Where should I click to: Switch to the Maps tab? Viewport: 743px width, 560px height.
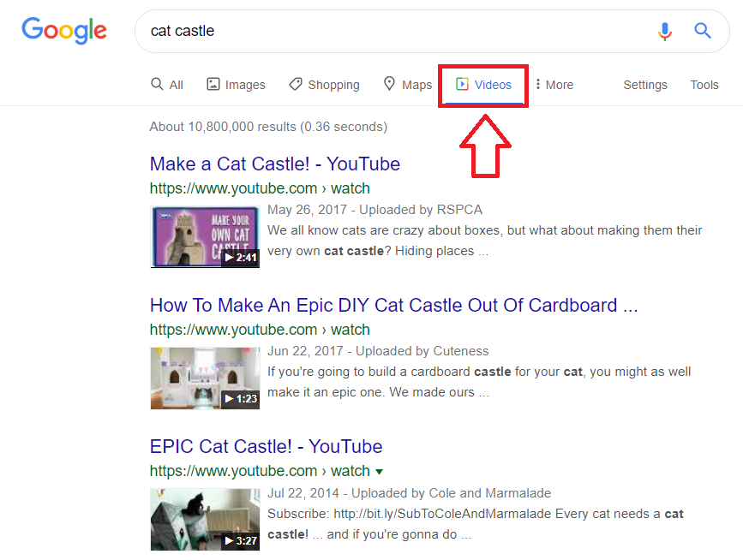point(408,84)
